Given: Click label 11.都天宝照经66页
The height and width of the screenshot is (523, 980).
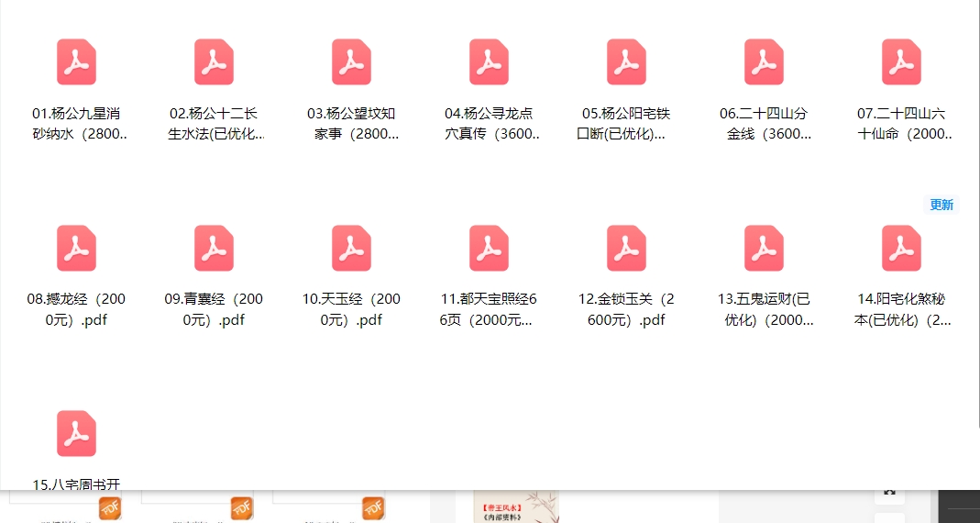Looking at the screenshot, I should pyautogui.click(x=488, y=310).
